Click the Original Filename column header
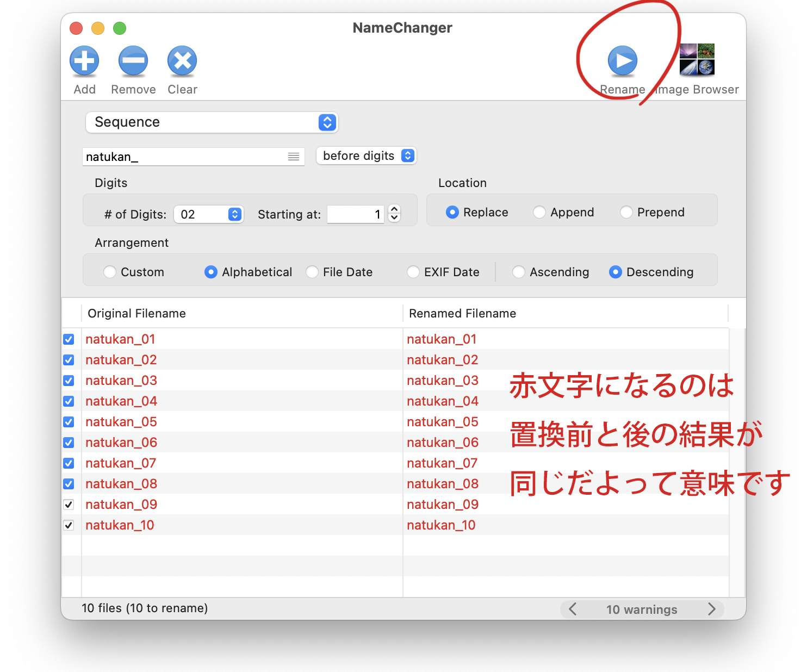807x672 pixels. click(136, 313)
